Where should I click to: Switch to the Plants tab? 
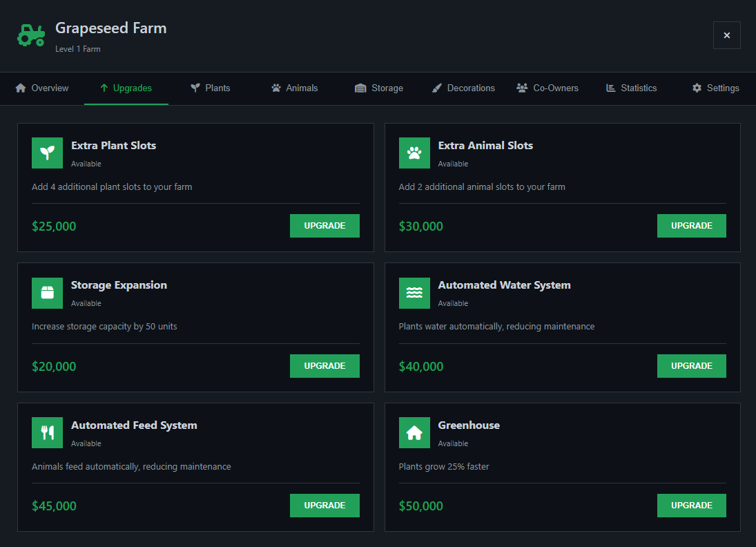210,88
